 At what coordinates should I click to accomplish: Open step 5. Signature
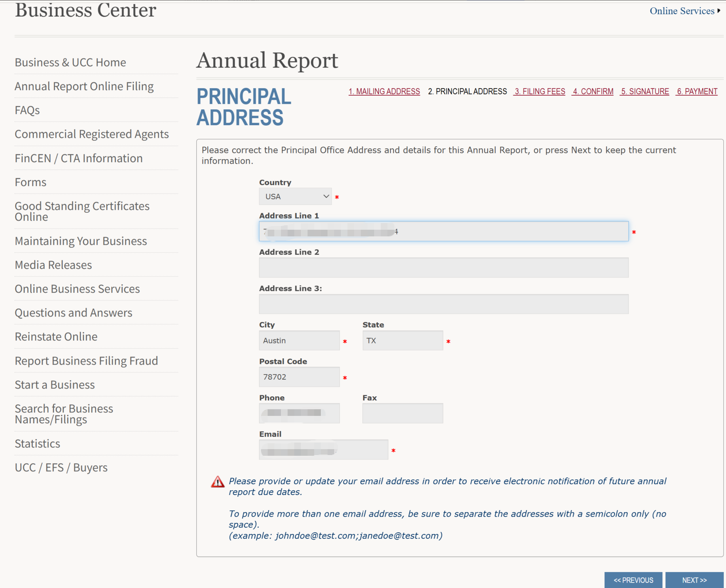[644, 91]
